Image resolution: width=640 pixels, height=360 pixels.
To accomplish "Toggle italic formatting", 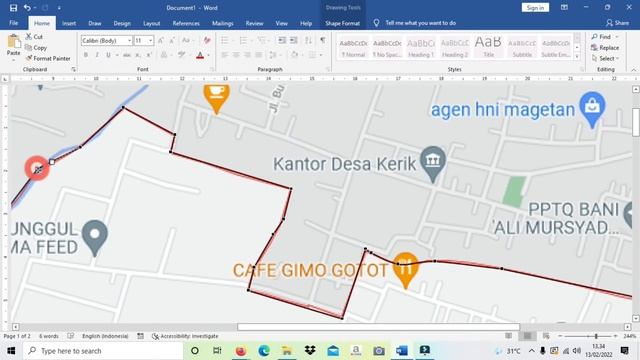I will coord(97,55).
